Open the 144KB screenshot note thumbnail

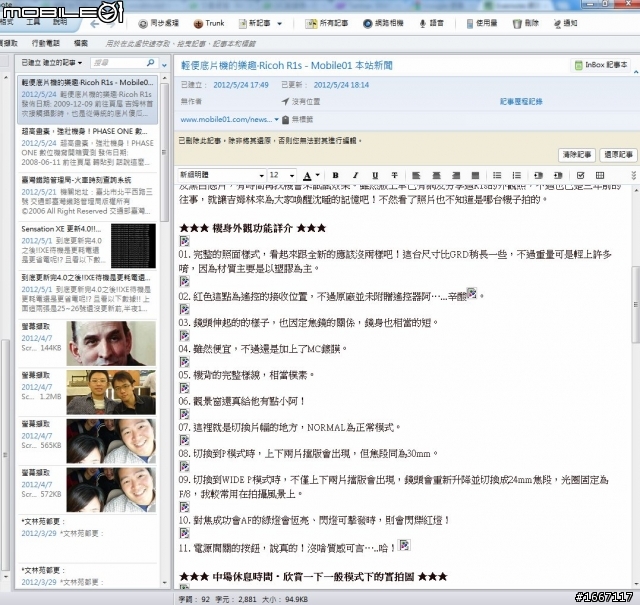pyautogui.click(x=111, y=343)
